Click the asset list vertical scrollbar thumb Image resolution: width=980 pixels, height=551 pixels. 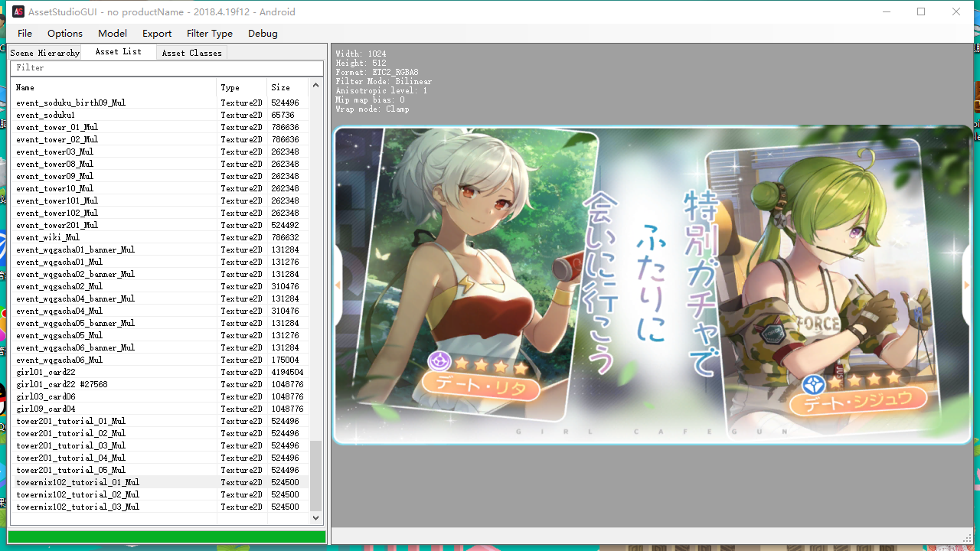316,475
